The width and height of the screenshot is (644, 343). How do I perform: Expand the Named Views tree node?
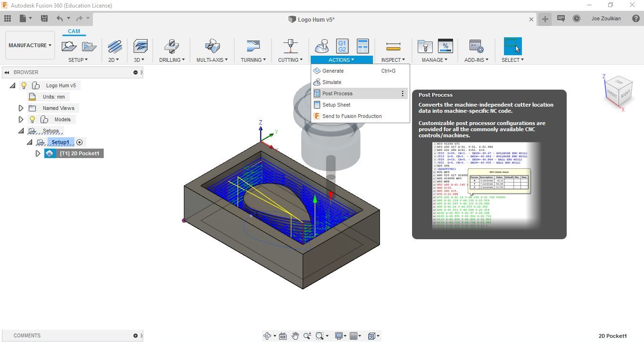point(21,108)
